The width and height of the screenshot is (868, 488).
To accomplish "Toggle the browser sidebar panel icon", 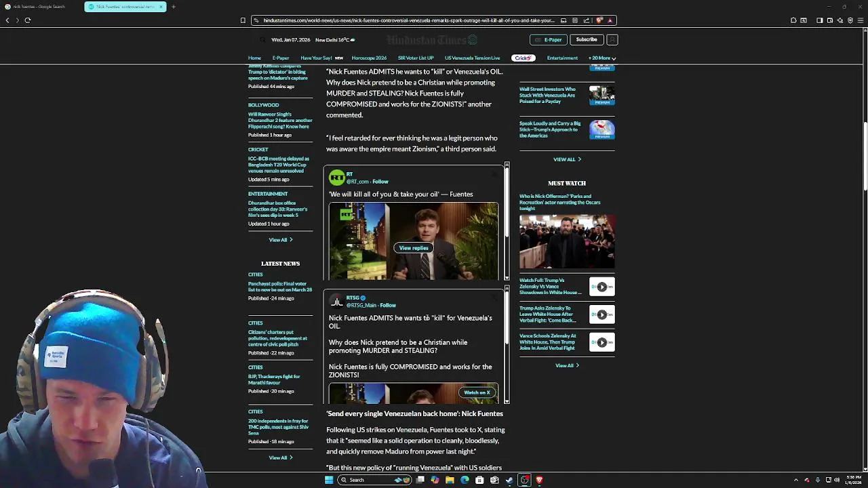I will pyautogui.click(x=819, y=20).
